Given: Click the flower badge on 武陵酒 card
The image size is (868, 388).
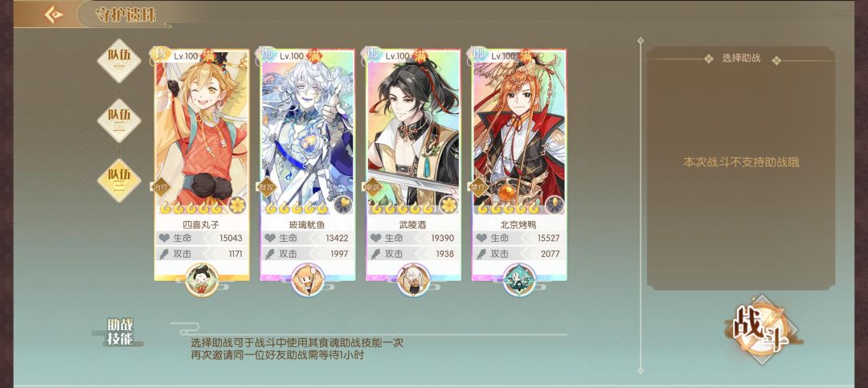Looking at the screenshot, I should pos(449,206).
